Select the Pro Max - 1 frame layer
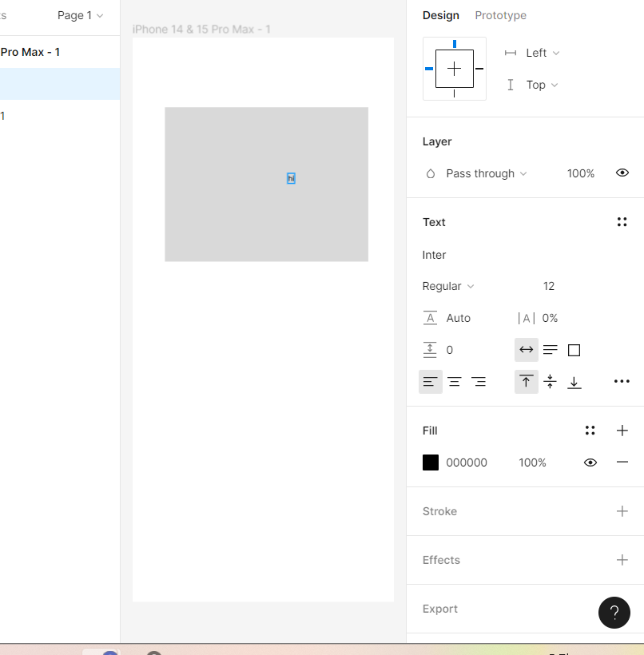Image resolution: width=644 pixels, height=655 pixels. [x=30, y=52]
